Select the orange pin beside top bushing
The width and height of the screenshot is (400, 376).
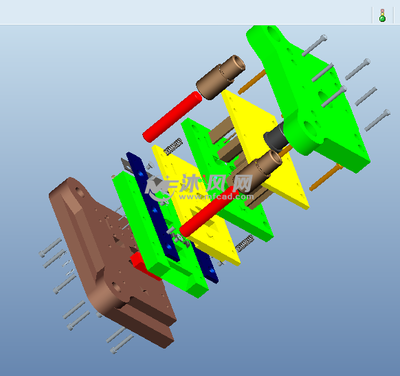tap(252, 82)
